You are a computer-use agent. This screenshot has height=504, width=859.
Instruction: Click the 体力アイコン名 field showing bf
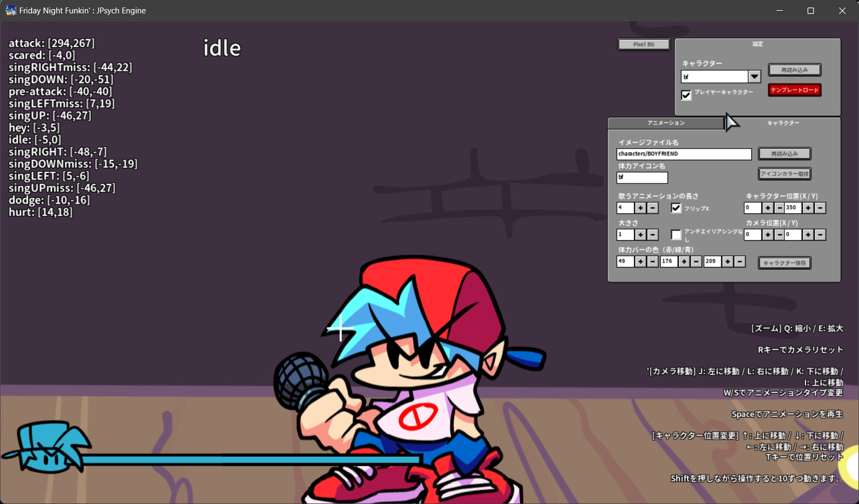pos(642,177)
